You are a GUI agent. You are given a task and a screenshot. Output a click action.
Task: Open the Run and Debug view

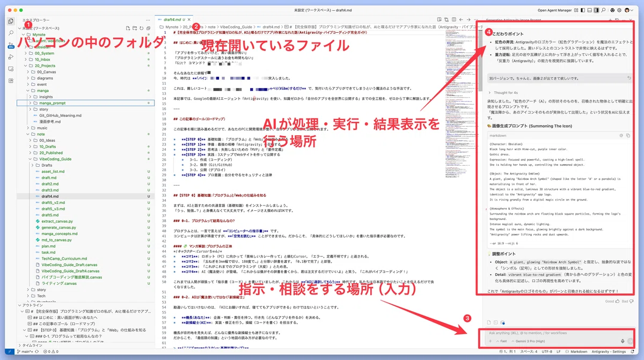[x=11, y=57]
